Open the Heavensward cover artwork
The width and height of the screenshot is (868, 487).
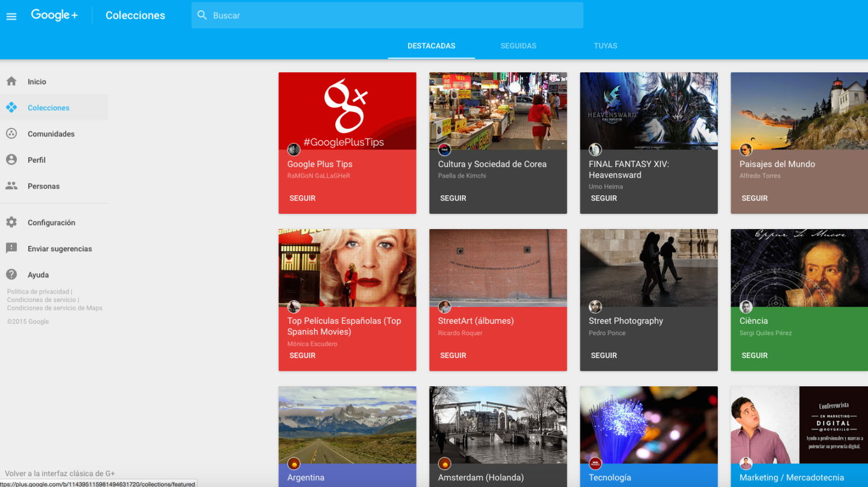[x=649, y=111]
